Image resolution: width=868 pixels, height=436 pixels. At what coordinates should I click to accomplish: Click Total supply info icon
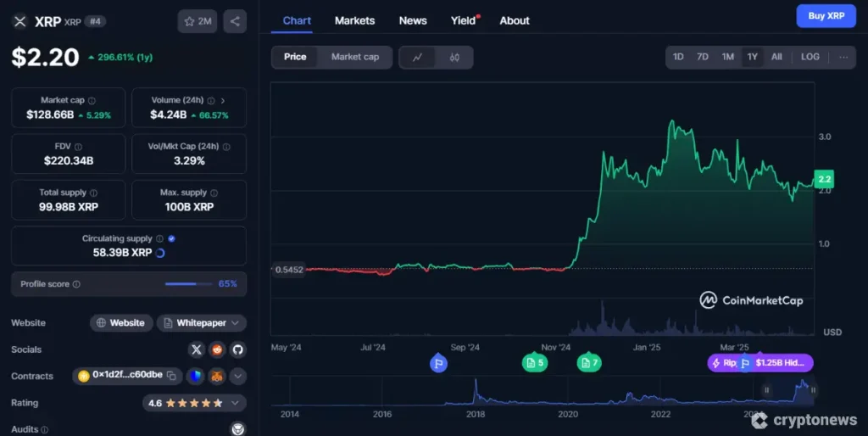pyautogui.click(x=93, y=193)
